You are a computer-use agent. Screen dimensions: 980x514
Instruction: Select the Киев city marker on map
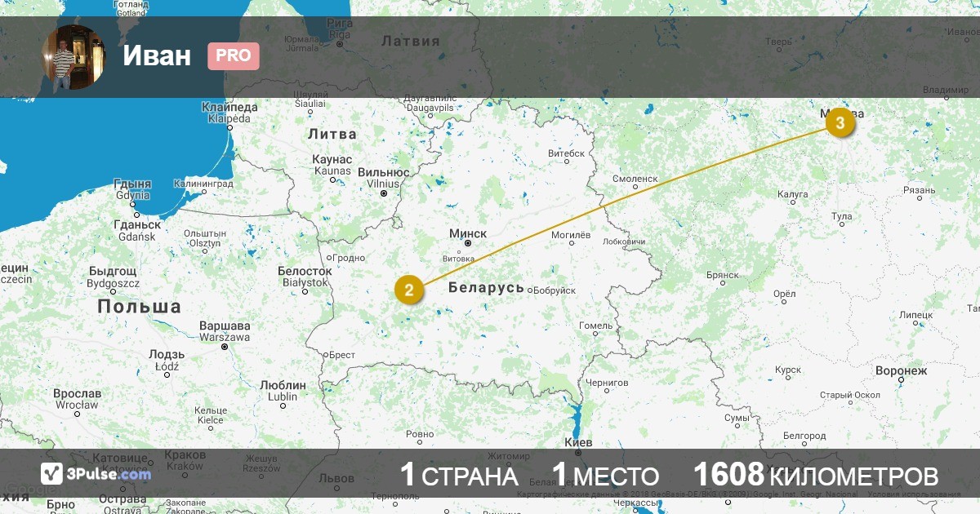click(x=579, y=454)
